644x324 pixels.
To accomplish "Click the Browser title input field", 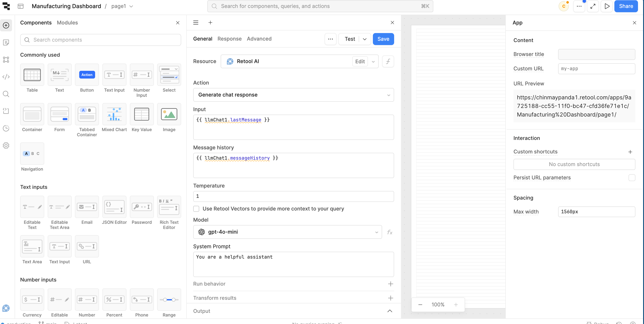I will tap(596, 54).
